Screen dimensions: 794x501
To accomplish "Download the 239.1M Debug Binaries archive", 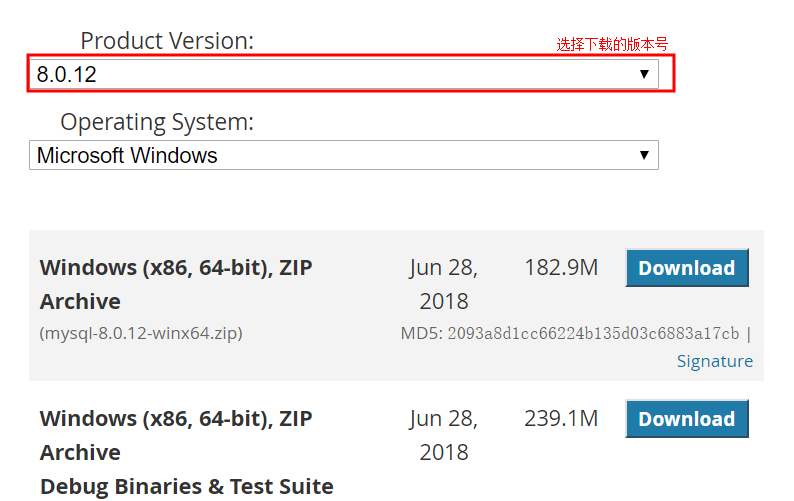I will click(x=686, y=419).
